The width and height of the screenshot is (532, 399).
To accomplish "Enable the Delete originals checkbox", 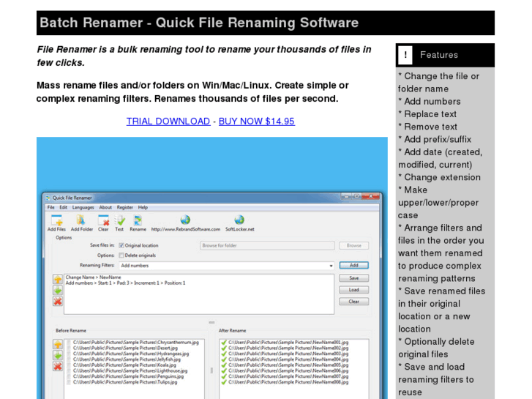I will point(121,256).
